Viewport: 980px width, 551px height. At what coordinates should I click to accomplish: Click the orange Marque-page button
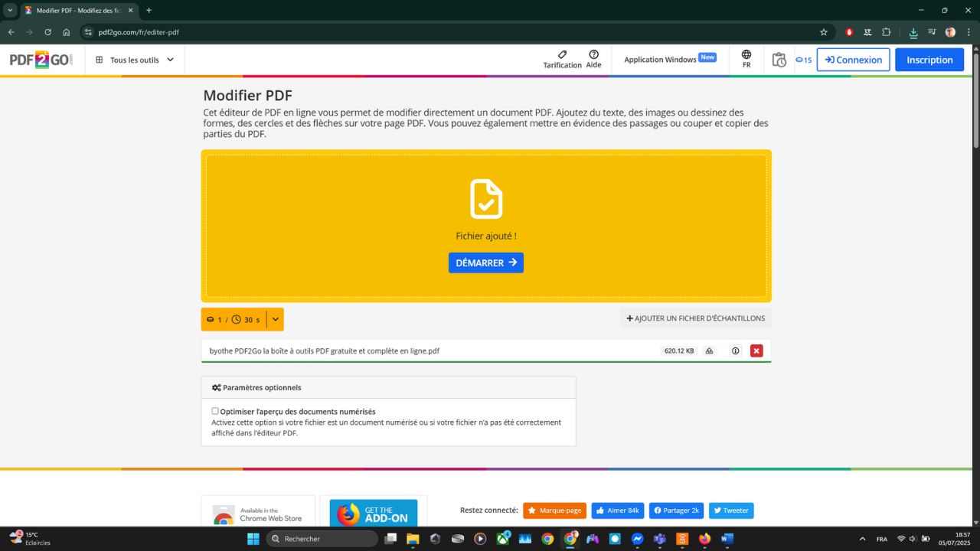click(554, 510)
